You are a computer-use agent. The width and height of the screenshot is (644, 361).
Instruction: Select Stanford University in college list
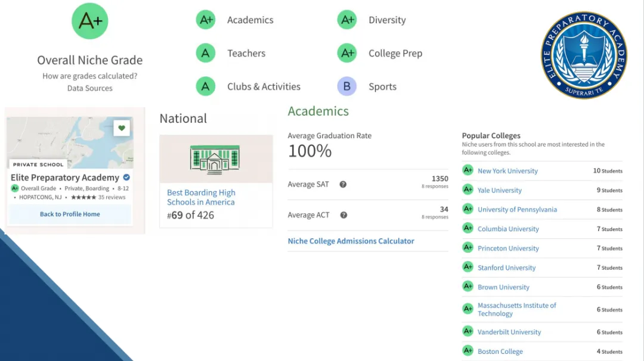coord(506,268)
